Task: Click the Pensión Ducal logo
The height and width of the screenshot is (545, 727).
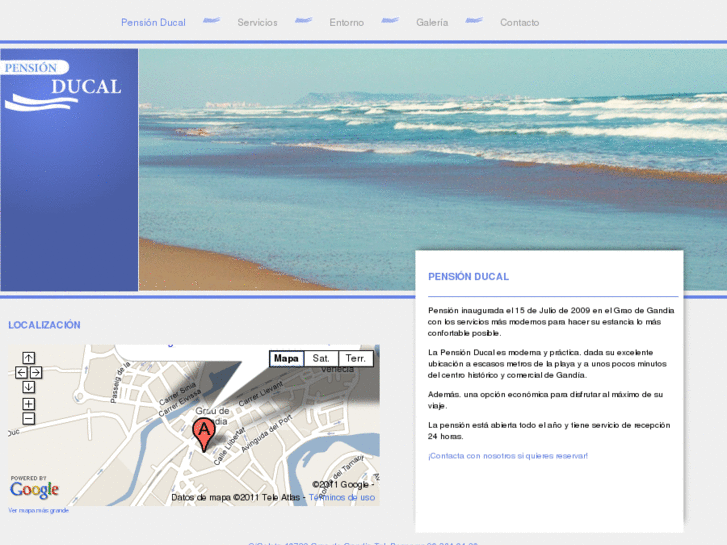Action: coord(62,86)
